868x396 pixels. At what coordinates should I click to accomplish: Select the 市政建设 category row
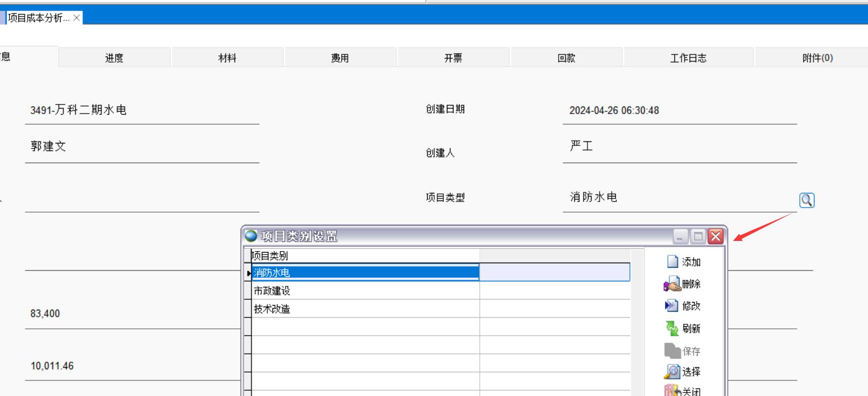[x=364, y=291]
